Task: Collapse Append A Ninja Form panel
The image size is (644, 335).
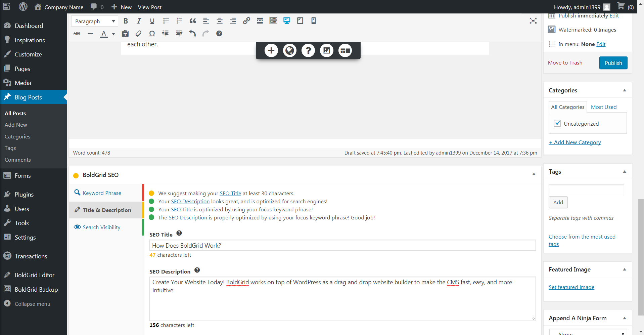Action: (625, 318)
